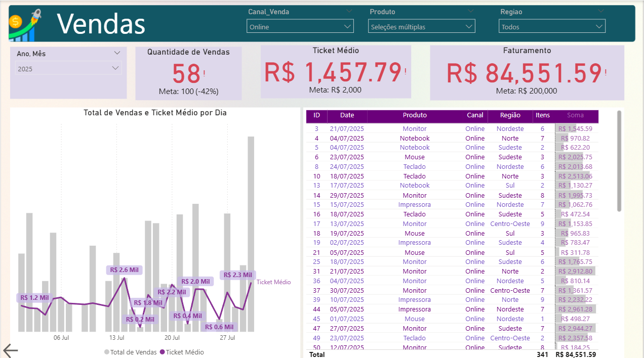Click gray Total de Vendas legend marker
This screenshot has width=644, height=358.
point(107,352)
